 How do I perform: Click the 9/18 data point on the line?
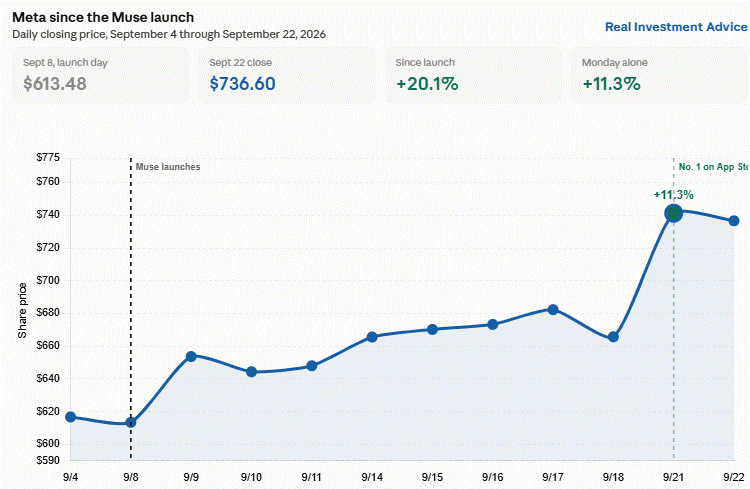pyautogui.click(x=613, y=337)
